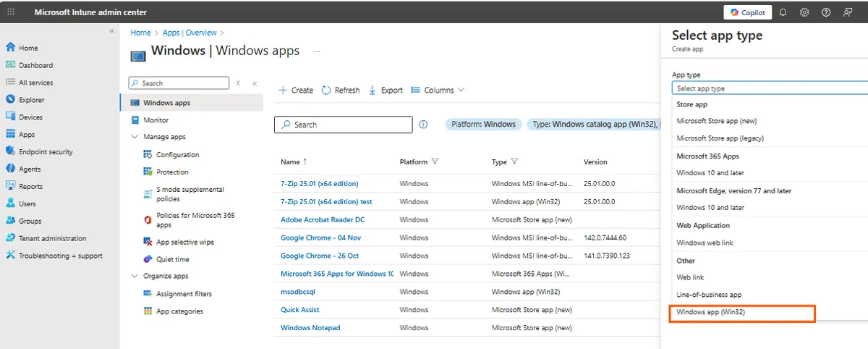Click Create in the toolbar
Screen dimensions: 868x349
297,91
